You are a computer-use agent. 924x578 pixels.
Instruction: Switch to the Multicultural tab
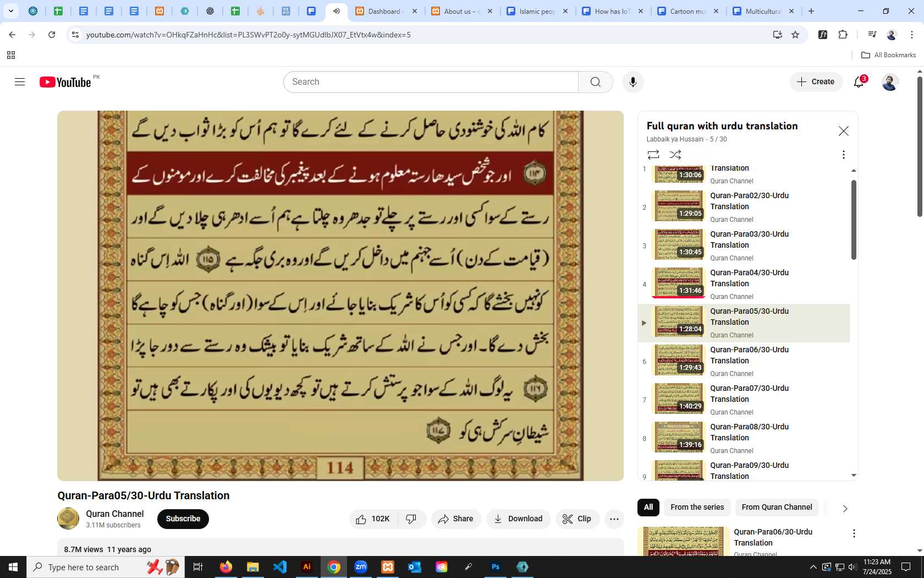pyautogui.click(x=763, y=11)
